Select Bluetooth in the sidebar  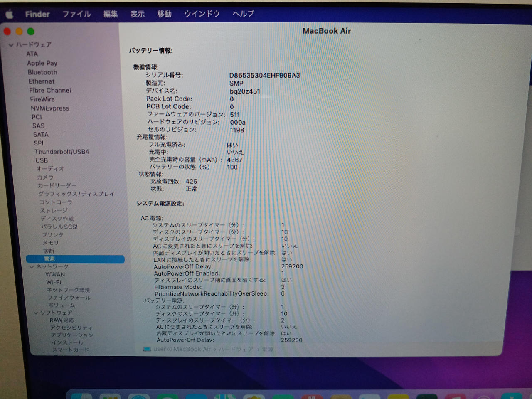42,72
